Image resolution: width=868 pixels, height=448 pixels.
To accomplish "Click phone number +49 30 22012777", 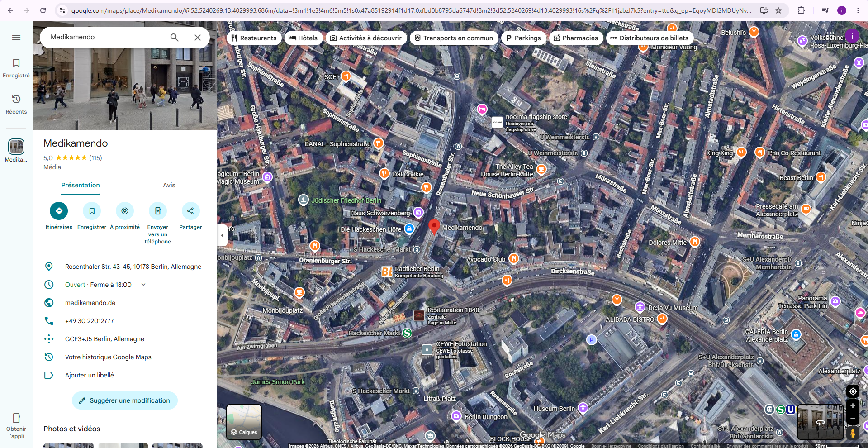I will [x=90, y=321].
